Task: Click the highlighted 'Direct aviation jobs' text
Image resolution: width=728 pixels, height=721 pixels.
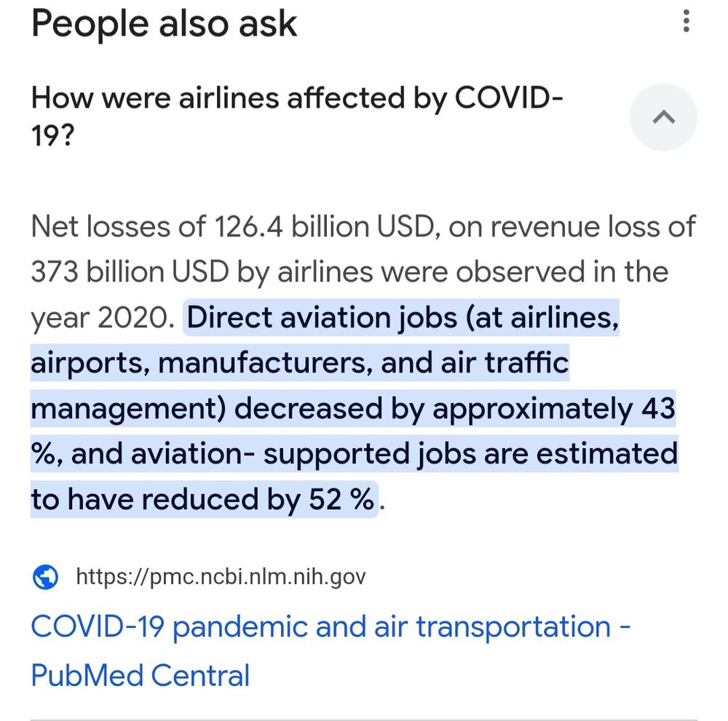Action: click(323, 318)
